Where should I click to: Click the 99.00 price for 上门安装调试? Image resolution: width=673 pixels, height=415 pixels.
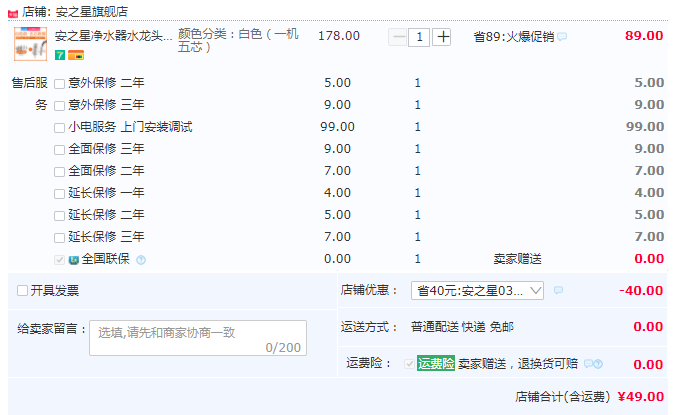pos(337,127)
